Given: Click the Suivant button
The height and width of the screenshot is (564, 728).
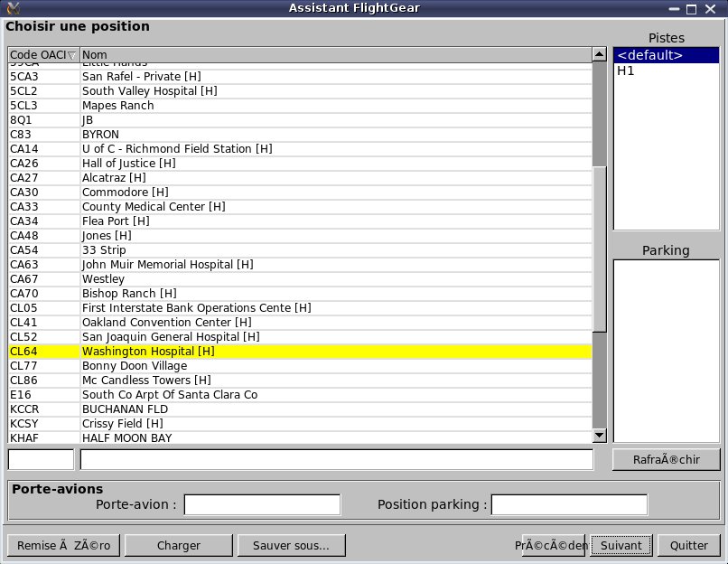Looking at the screenshot, I should (x=621, y=545).
